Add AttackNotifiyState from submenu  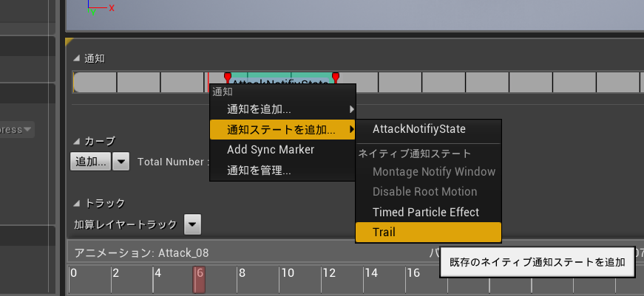point(428,129)
